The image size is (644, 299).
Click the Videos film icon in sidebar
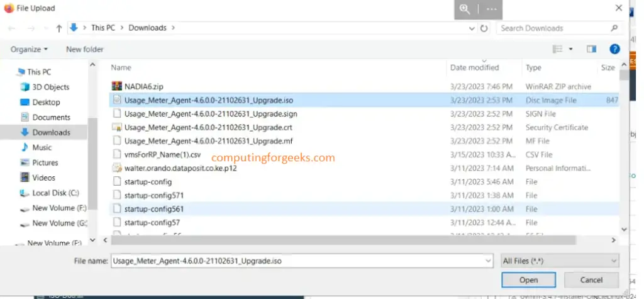(x=25, y=178)
